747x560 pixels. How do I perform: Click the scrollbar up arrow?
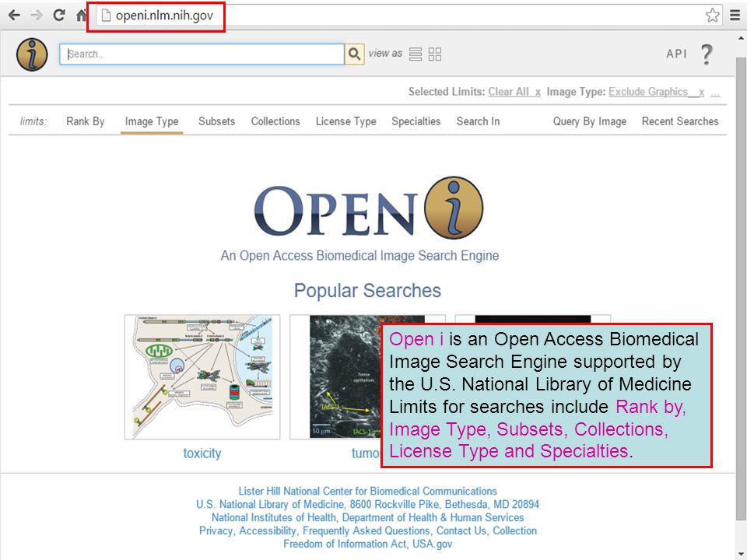(x=742, y=37)
